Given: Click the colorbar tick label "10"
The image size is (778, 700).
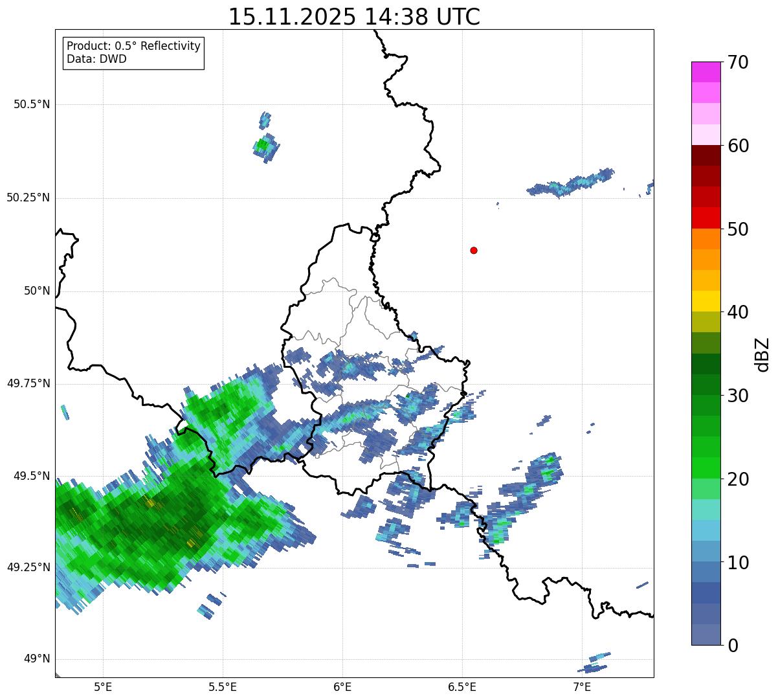Looking at the screenshot, I should (739, 563).
